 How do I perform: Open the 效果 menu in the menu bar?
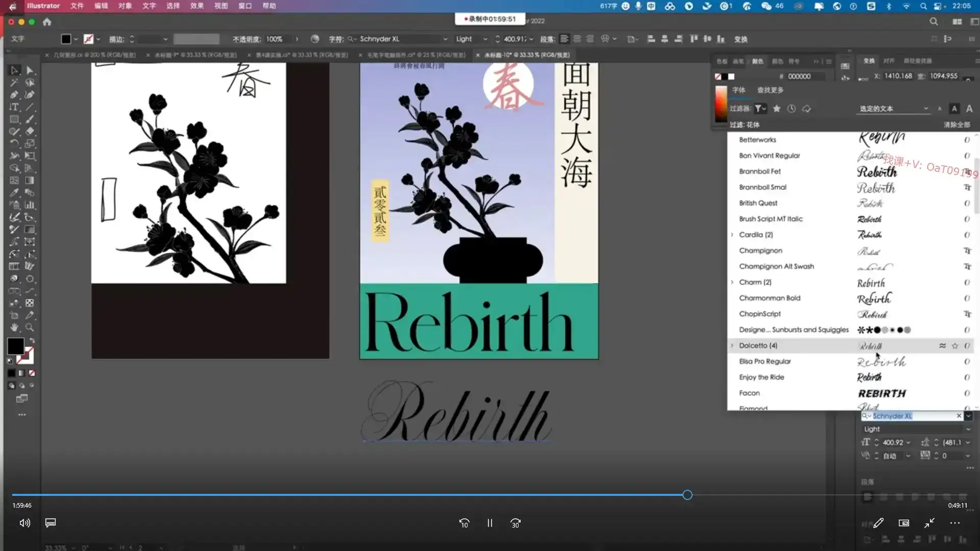coord(197,6)
